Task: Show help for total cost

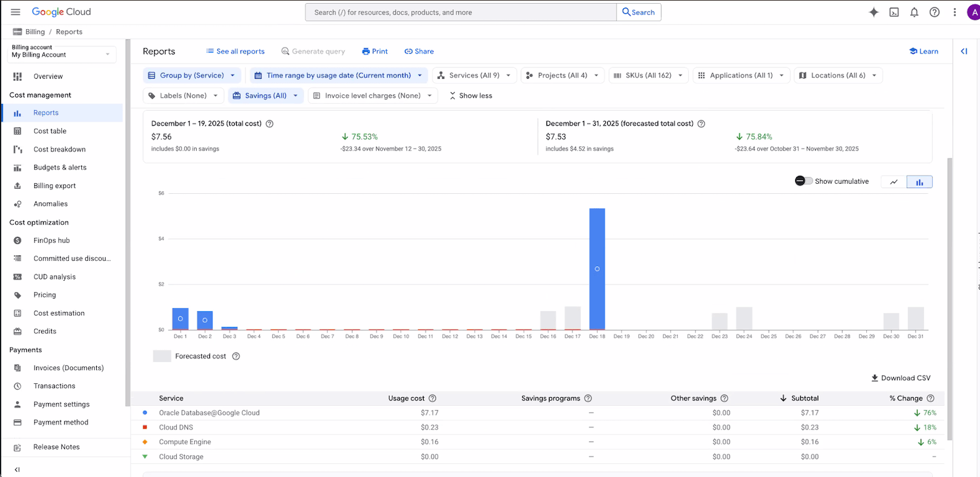Action: [270, 124]
